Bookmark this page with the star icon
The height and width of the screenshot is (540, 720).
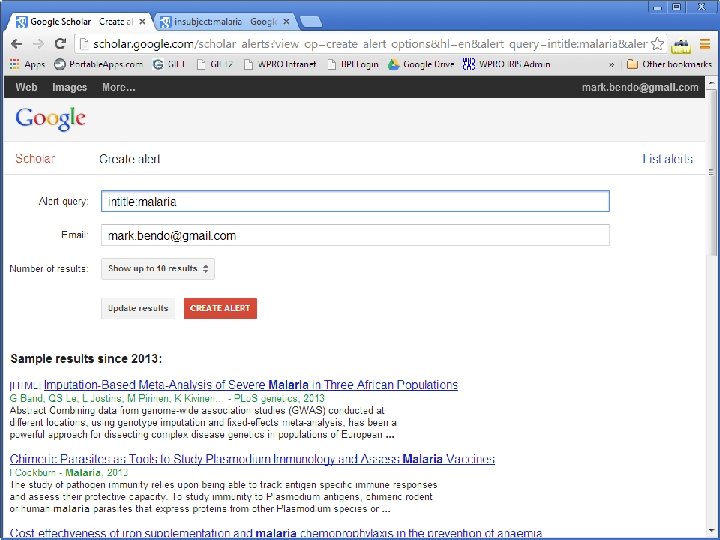(x=657, y=44)
